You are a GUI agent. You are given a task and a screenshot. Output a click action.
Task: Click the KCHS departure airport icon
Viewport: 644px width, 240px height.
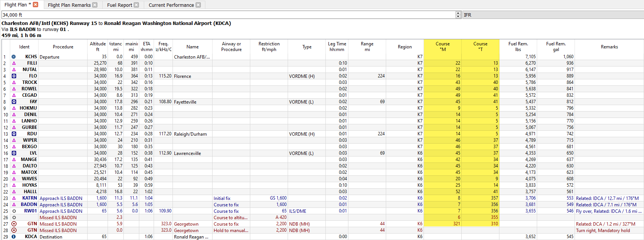pyautogui.click(x=14, y=57)
